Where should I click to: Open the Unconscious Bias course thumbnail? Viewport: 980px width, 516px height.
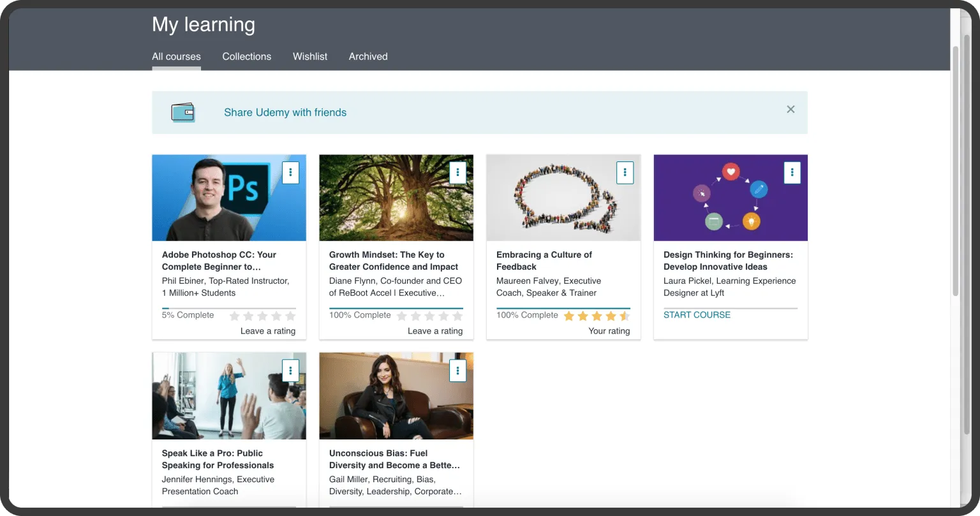[396, 396]
